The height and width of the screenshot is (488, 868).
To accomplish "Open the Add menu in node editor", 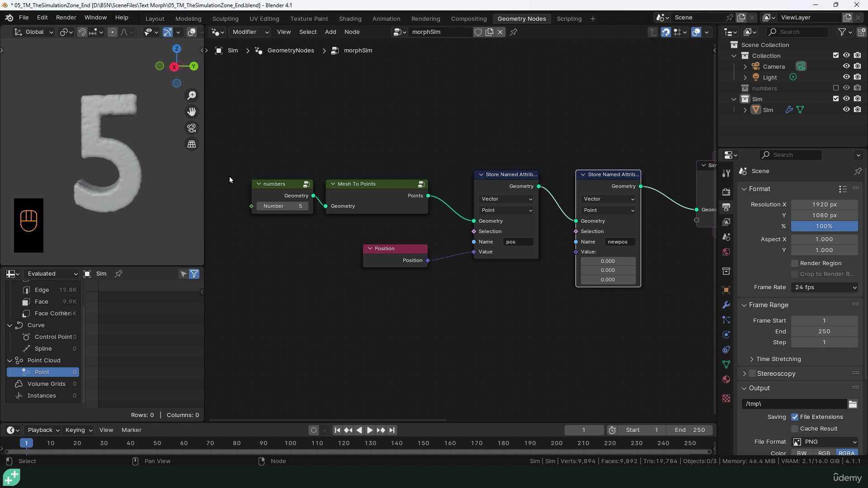I will [330, 32].
